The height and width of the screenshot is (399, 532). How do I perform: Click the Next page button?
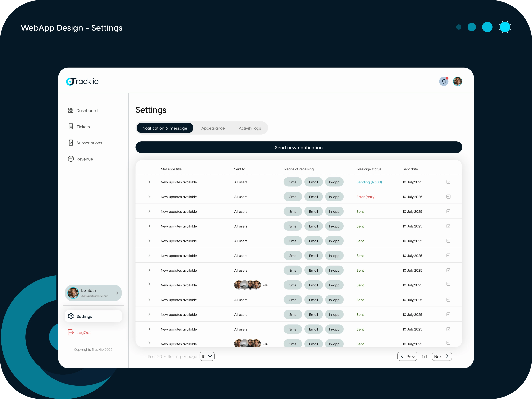(x=442, y=356)
